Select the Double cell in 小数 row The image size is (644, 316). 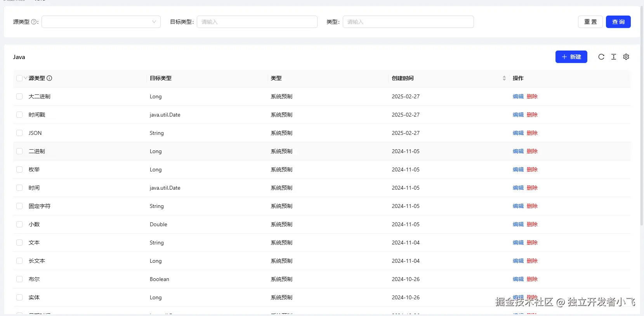[x=158, y=224]
